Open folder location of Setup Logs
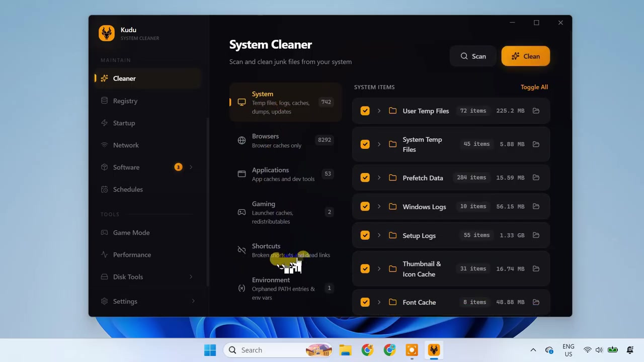Image resolution: width=644 pixels, height=362 pixels. 536,235
